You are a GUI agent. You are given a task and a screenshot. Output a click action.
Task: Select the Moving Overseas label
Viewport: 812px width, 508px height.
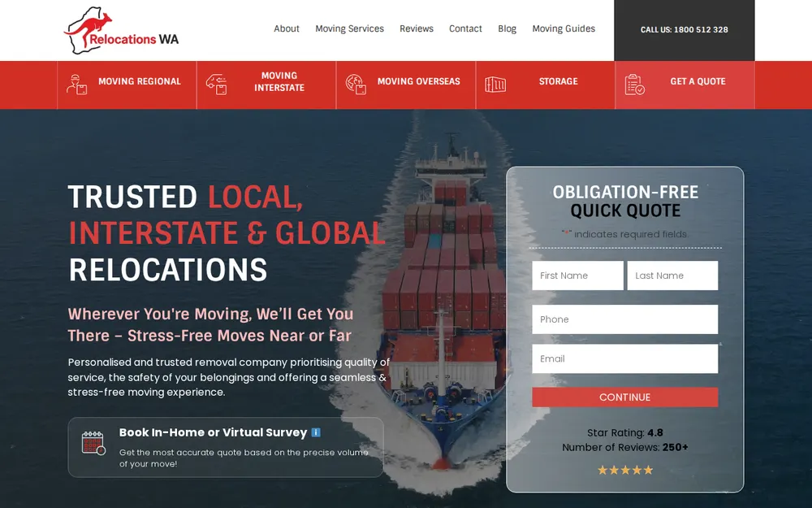click(418, 81)
